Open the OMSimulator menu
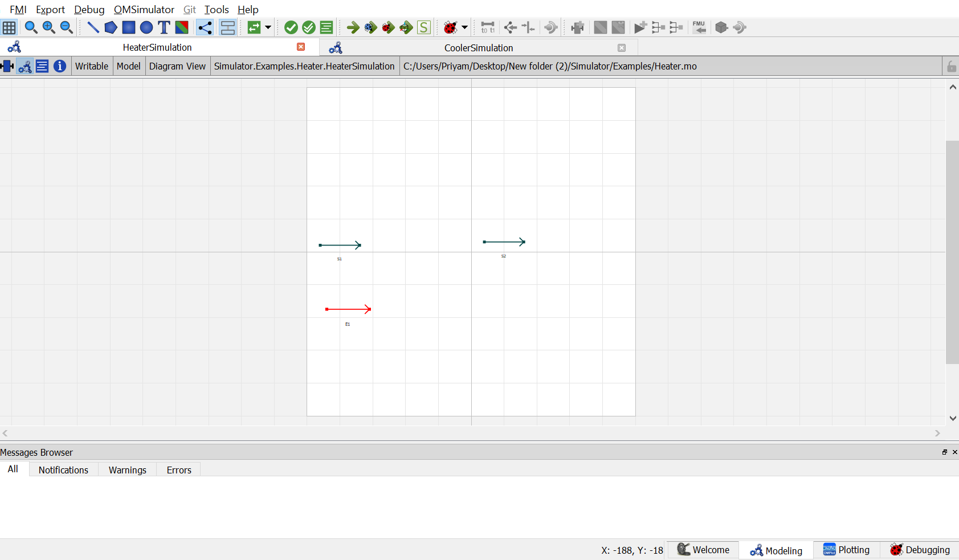The height and width of the screenshot is (560, 959). click(x=144, y=9)
